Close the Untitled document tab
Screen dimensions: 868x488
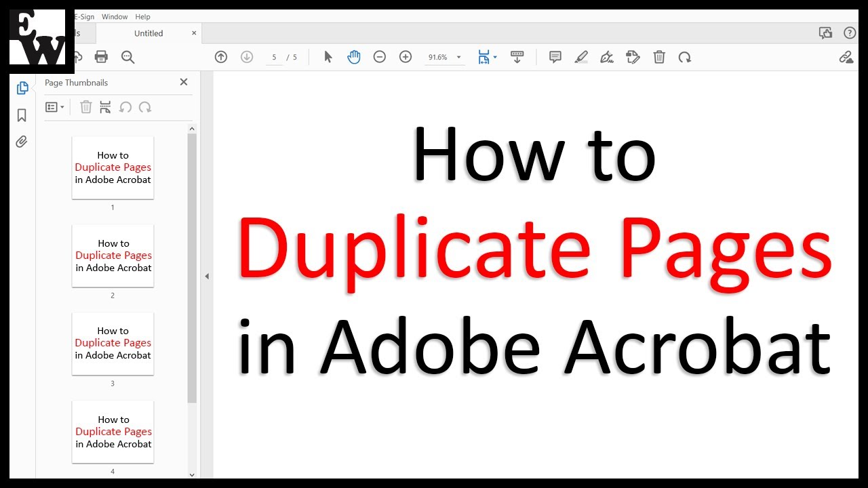194,33
